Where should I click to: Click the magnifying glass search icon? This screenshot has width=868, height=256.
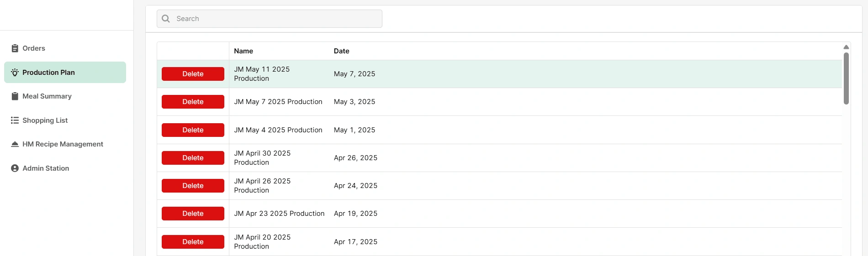pyautogui.click(x=166, y=19)
